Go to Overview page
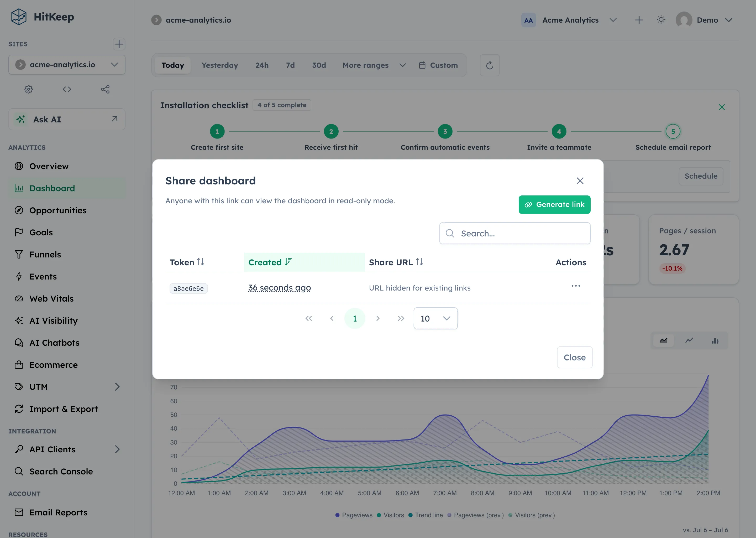 tap(67, 166)
